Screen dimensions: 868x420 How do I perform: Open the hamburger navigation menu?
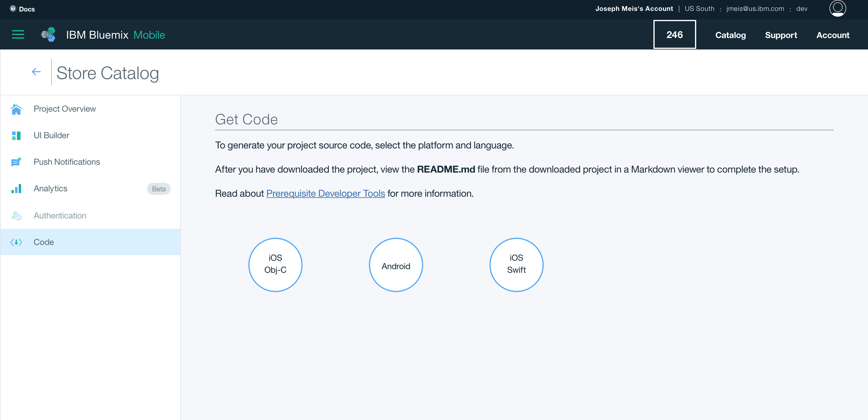click(x=18, y=34)
